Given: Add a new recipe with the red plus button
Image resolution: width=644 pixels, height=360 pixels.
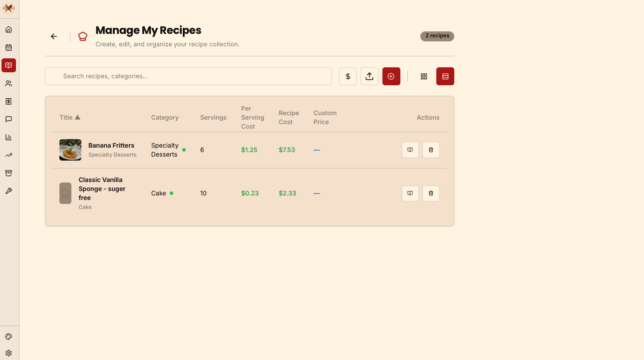Looking at the screenshot, I should pyautogui.click(x=391, y=76).
